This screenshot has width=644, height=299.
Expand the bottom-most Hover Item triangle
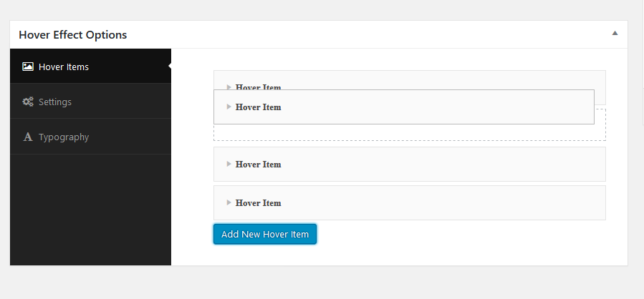click(229, 202)
